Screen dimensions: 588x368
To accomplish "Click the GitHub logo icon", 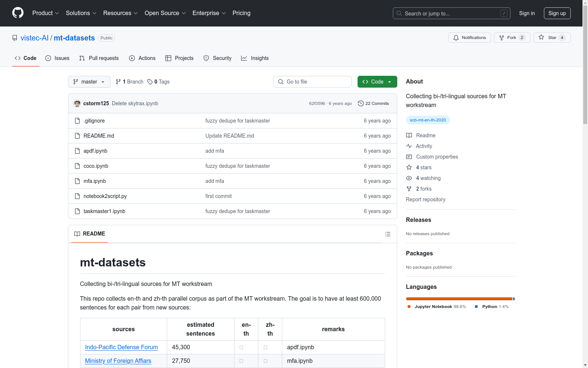I will pyautogui.click(x=18, y=13).
